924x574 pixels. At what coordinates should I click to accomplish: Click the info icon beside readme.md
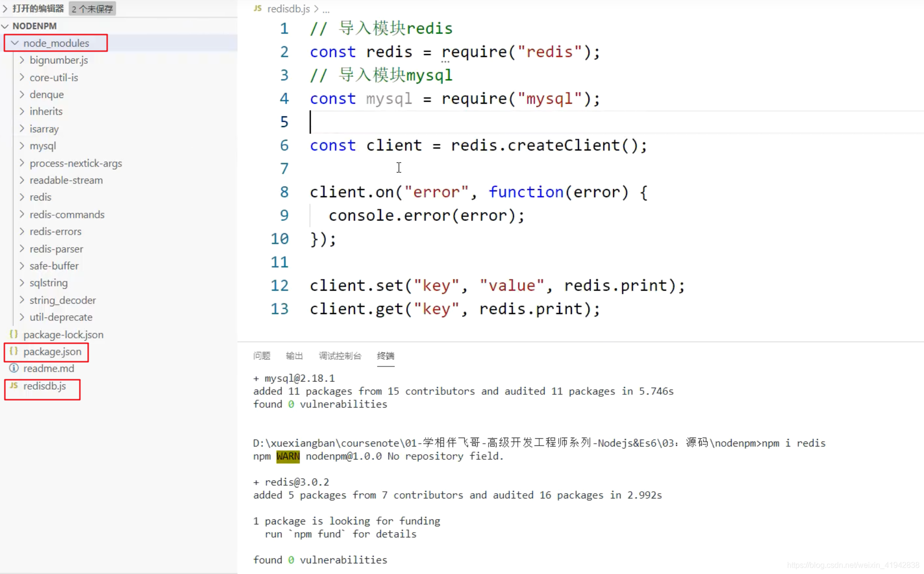14,368
